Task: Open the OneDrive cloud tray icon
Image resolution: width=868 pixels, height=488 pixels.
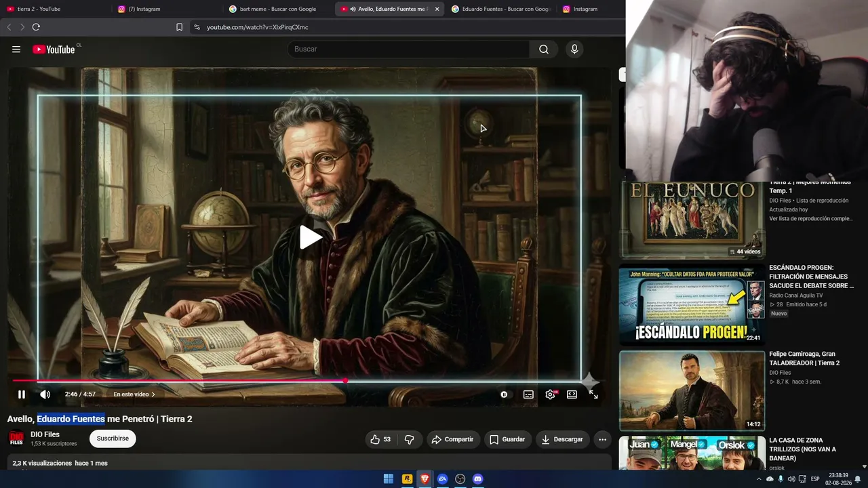Action: (x=770, y=479)
